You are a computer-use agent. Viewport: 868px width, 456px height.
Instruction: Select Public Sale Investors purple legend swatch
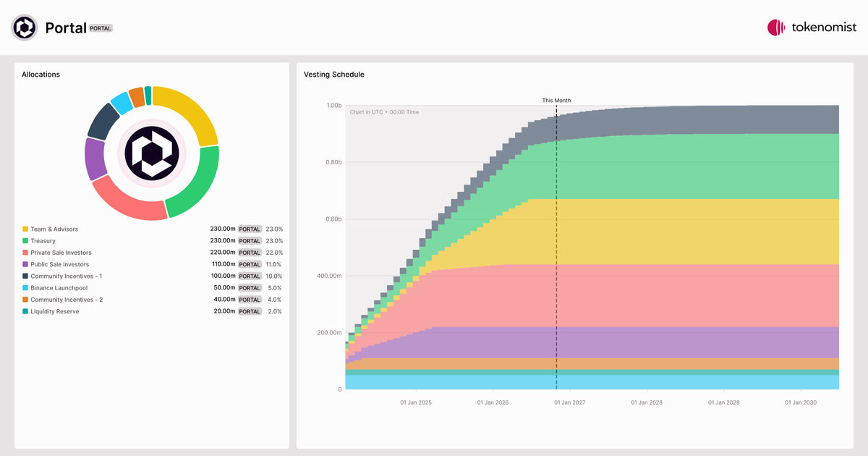(25, 264)
